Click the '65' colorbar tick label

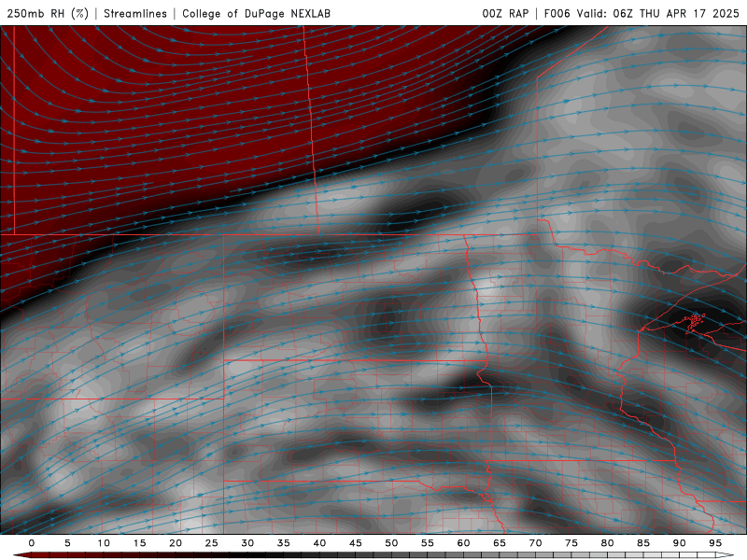(500, 543)
